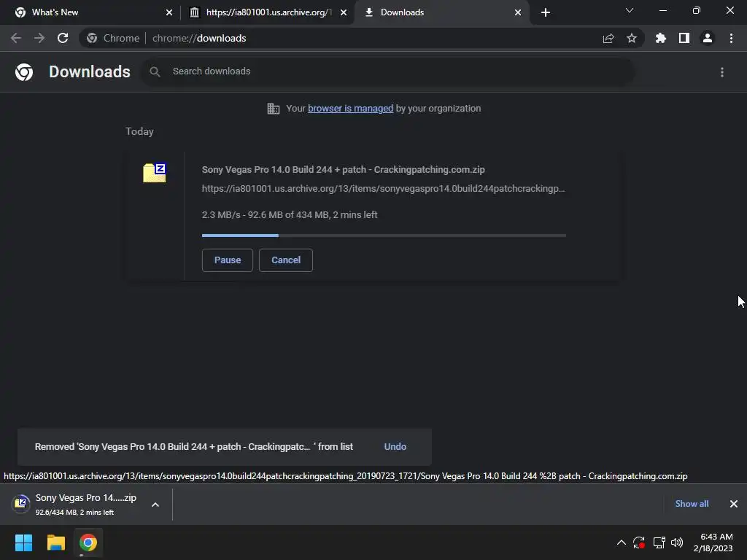Image resolution: width=747 pixels, height=560 pixels.
Task: Switch to the ia801001.us.archive.org tab
Action: coord(268,12)
